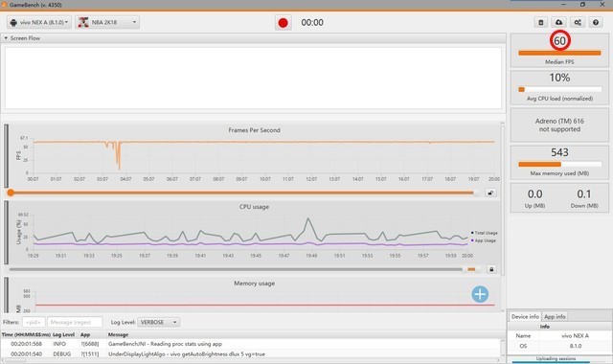This screenshot has width=613, height=364.
Task: Click the help question mark icon
Action: (x=596, y=23)
